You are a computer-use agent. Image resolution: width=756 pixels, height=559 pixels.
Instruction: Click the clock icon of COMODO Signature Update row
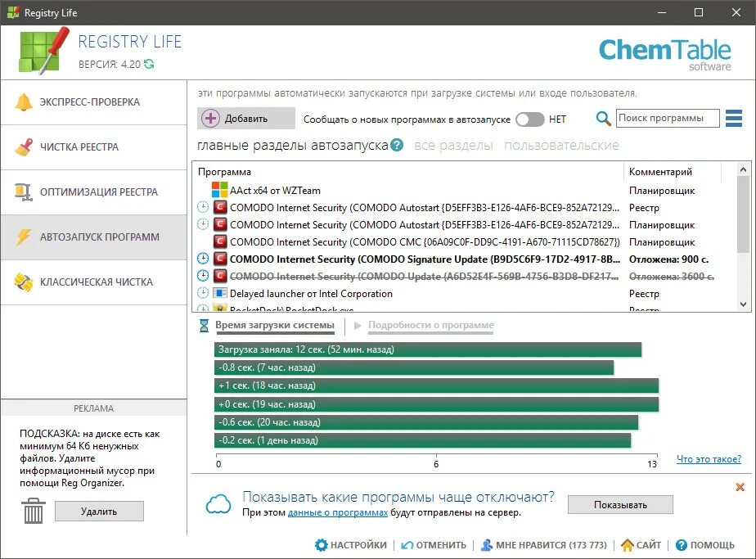[203, 259]
